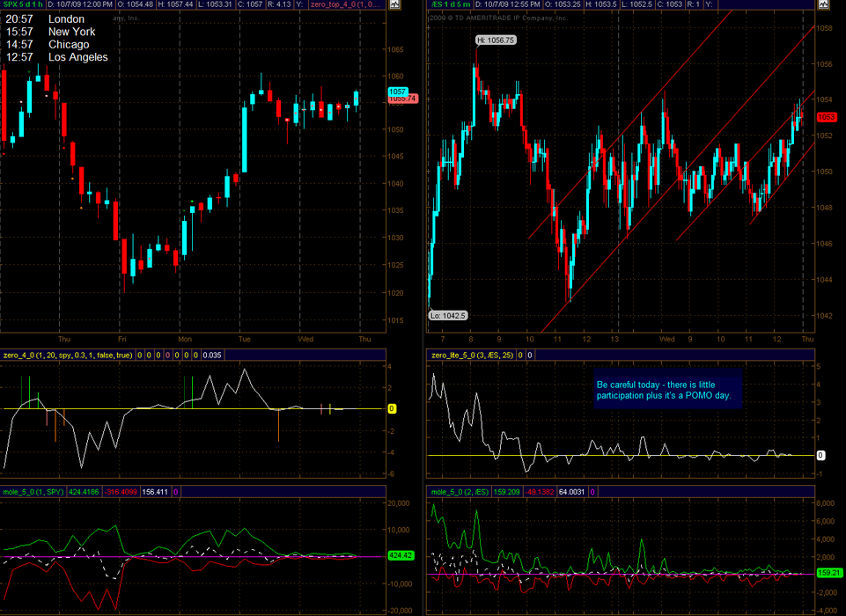Screen dimensions: 846x616
Task: Click the yellow 0 value marker on zero_4_0
Action: pyautogui.click(x=393, y=408)
